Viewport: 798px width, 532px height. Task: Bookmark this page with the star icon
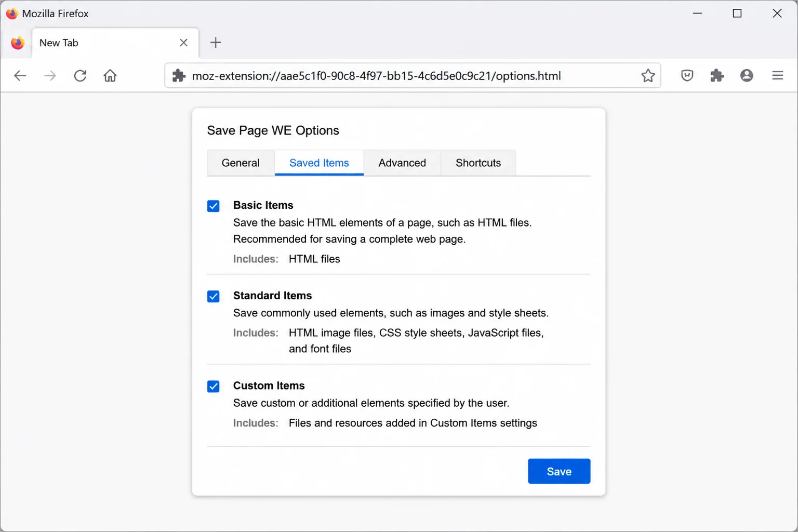pyautogui.click(x=648, y=76)
